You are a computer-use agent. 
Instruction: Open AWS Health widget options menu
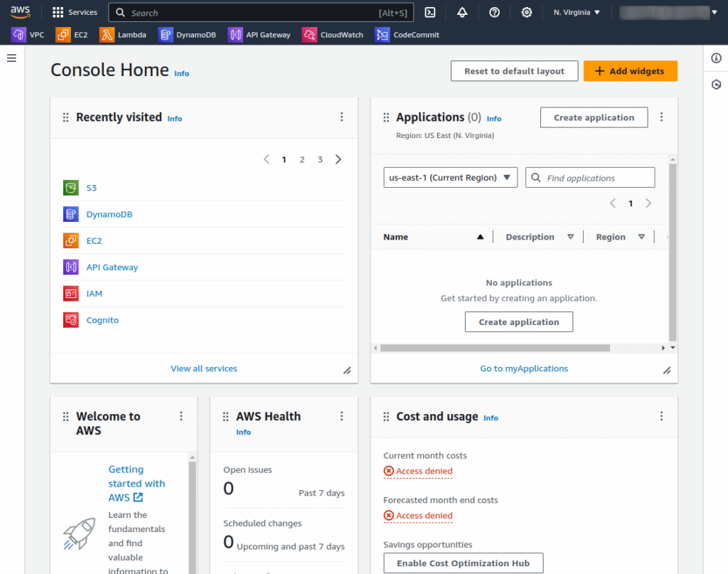pos(342,416)
